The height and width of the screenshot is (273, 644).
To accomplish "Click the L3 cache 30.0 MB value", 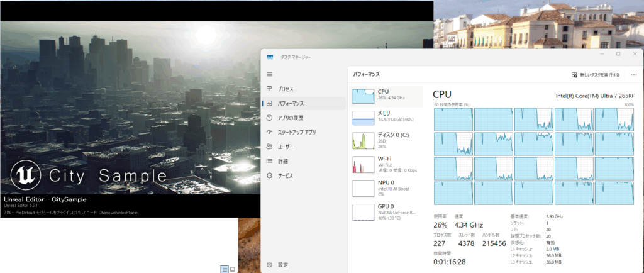I will pyautogui.click(x=553, y=262).
